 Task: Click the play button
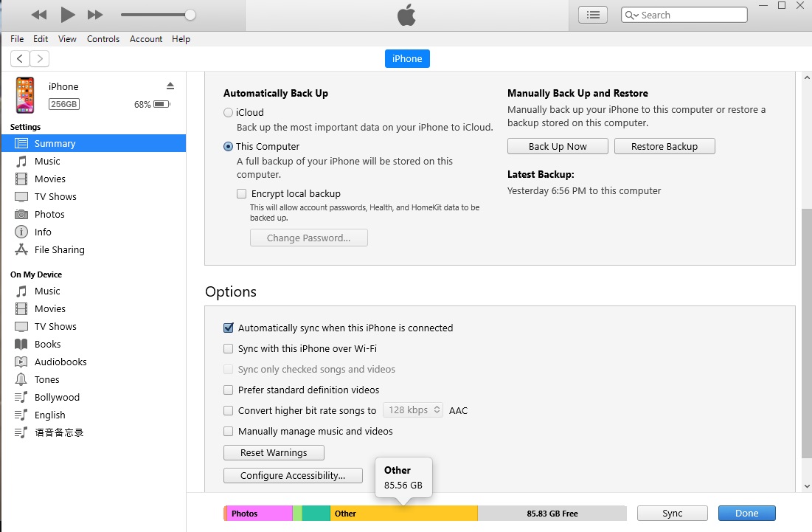[67, 15]
